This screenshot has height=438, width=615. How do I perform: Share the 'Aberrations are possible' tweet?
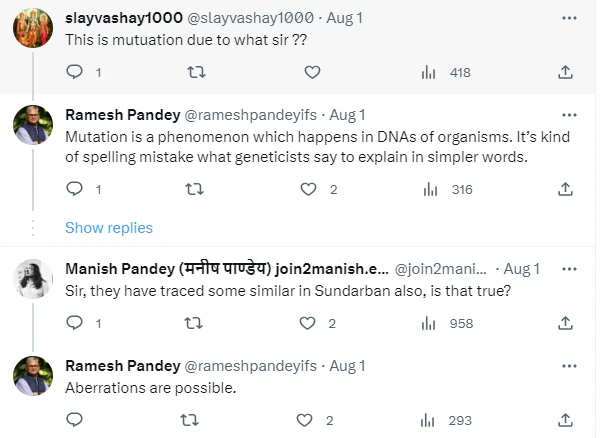[565, 420]
